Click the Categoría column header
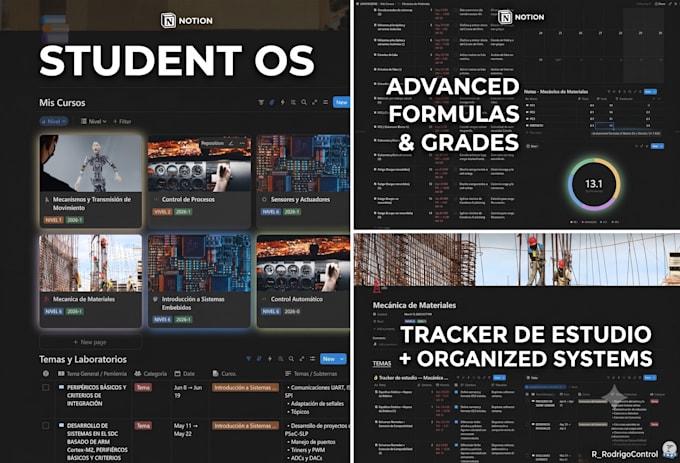680x463 pixels. [x=150, y=373]
